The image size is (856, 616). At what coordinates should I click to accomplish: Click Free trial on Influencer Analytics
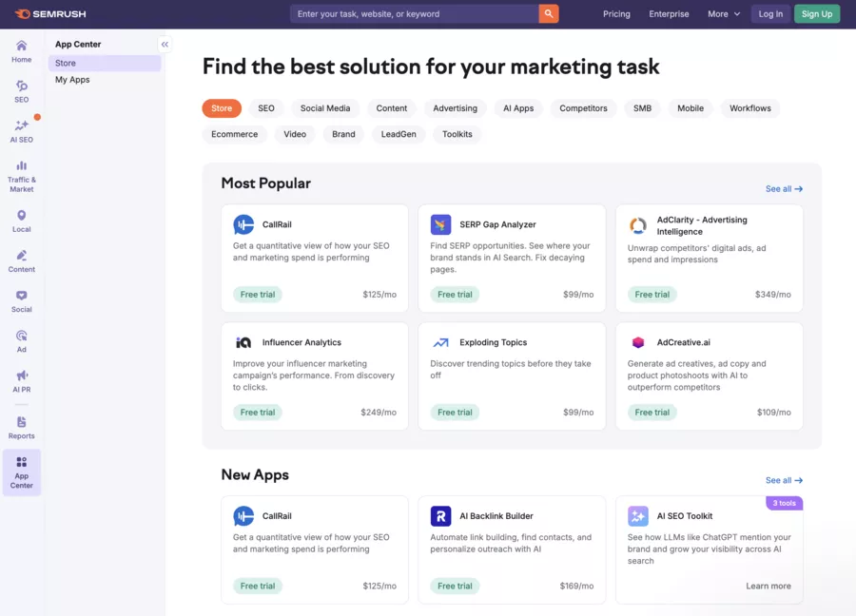tap(258, 413)
